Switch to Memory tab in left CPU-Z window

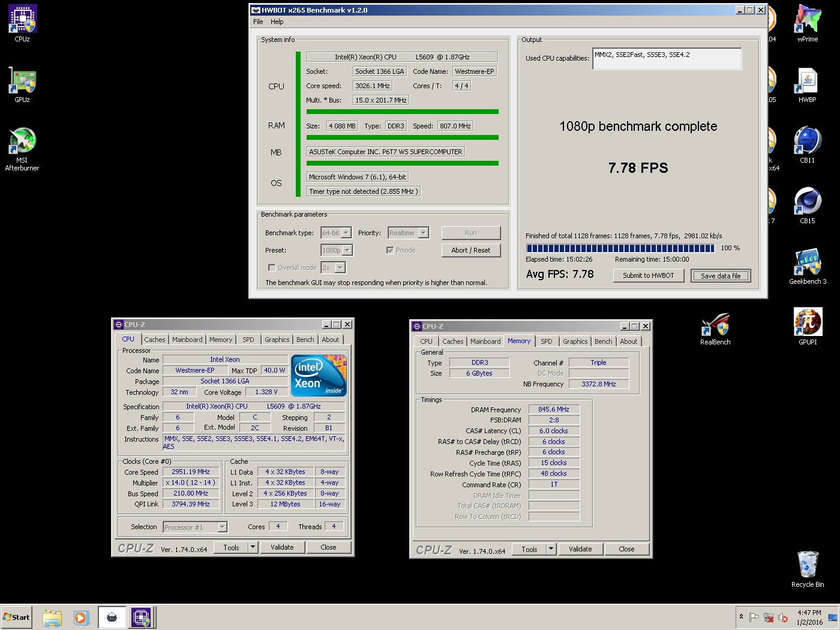pyautogui.click(x=221, y=340)
